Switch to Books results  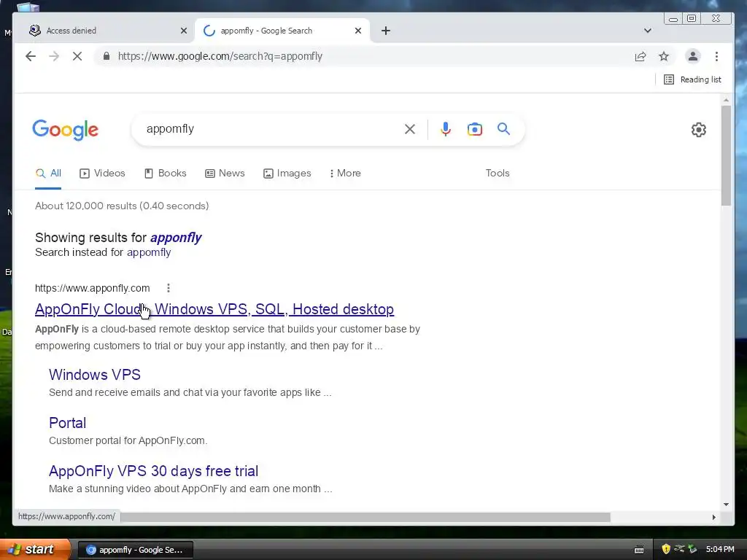tap(166, 174)
